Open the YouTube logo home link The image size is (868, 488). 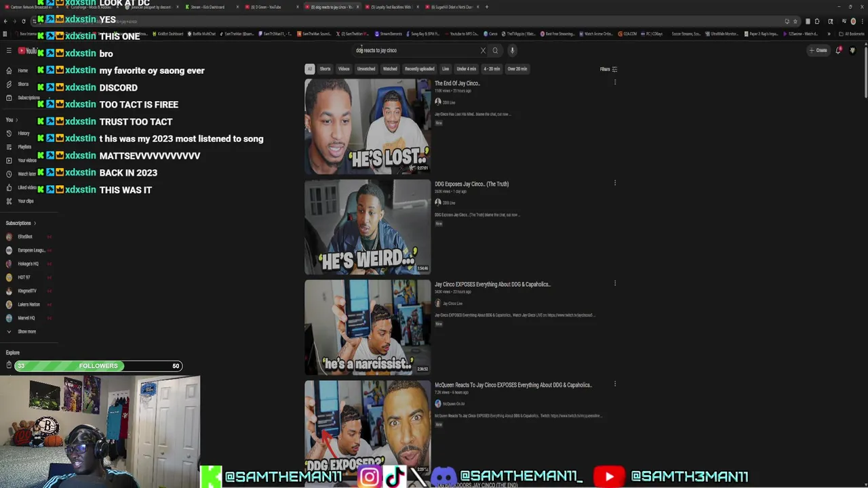[27, 51]
